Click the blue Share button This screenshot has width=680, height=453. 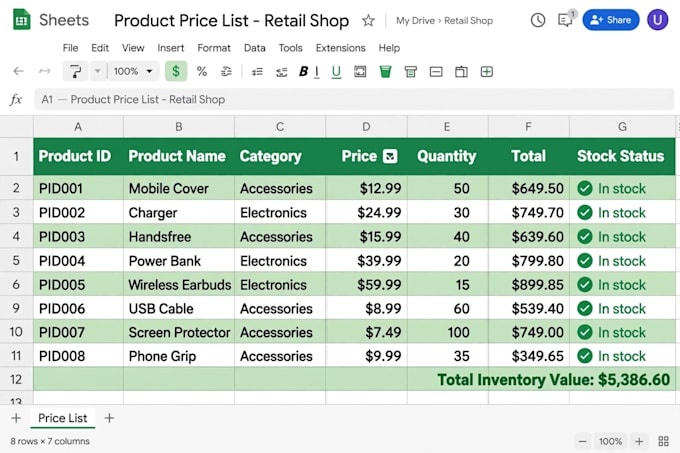611,20
